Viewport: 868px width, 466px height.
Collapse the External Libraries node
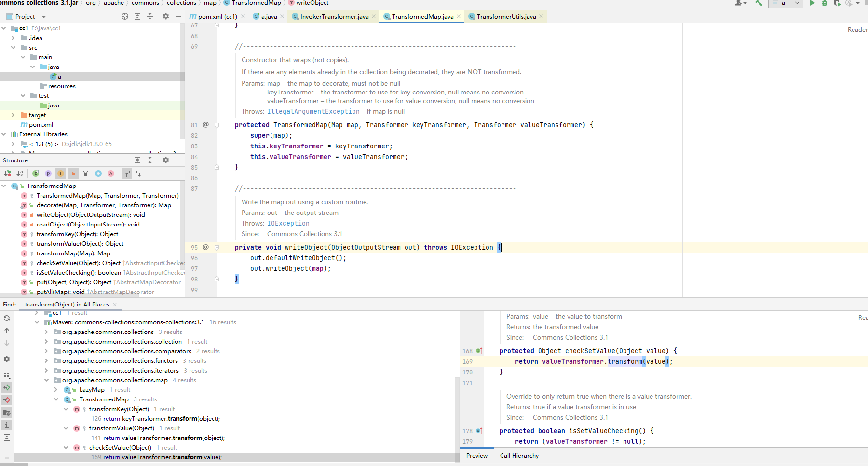pyautogui.click(x=4, y=134)
